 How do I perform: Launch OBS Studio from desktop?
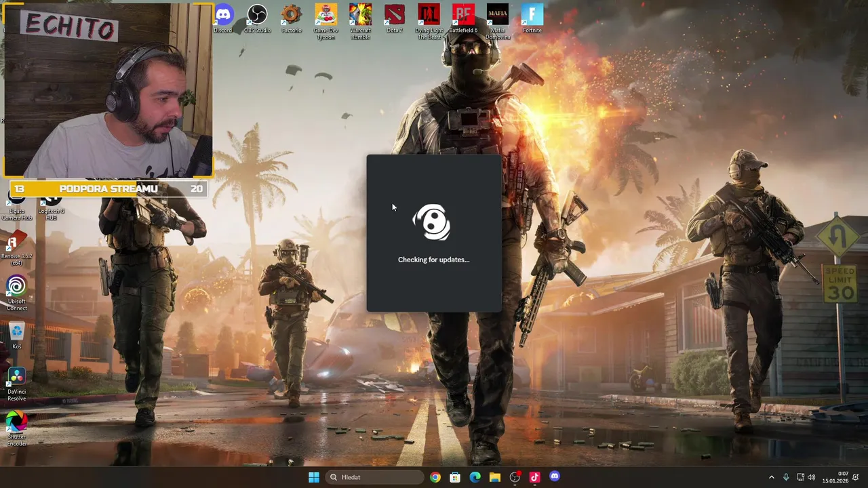[x=257, y=18]
